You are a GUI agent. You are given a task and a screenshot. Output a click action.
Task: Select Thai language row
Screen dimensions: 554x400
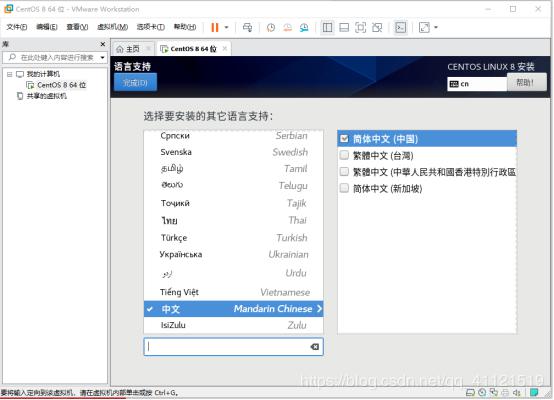pos(234,220)
